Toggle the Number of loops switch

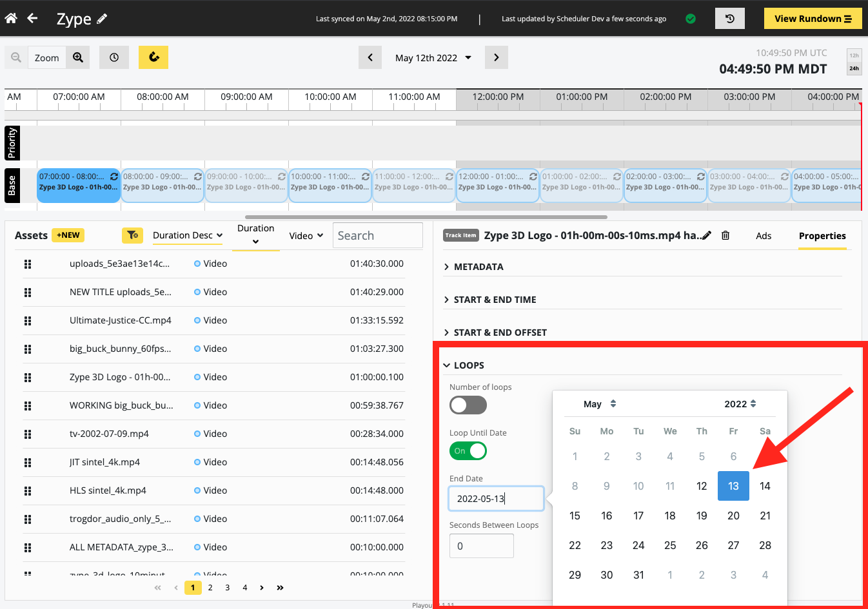click(468, 405)
